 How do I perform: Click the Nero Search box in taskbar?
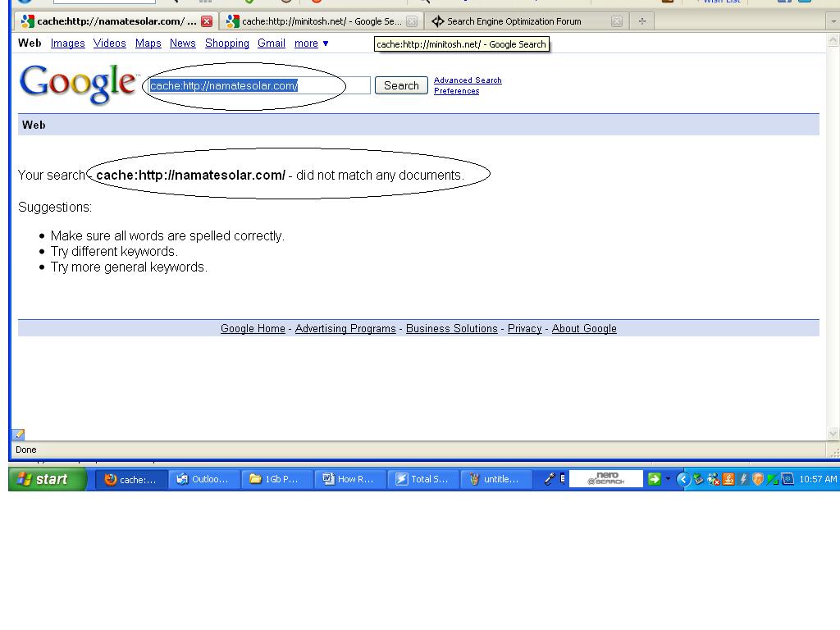pyautogui.click(x=606, y=479)
